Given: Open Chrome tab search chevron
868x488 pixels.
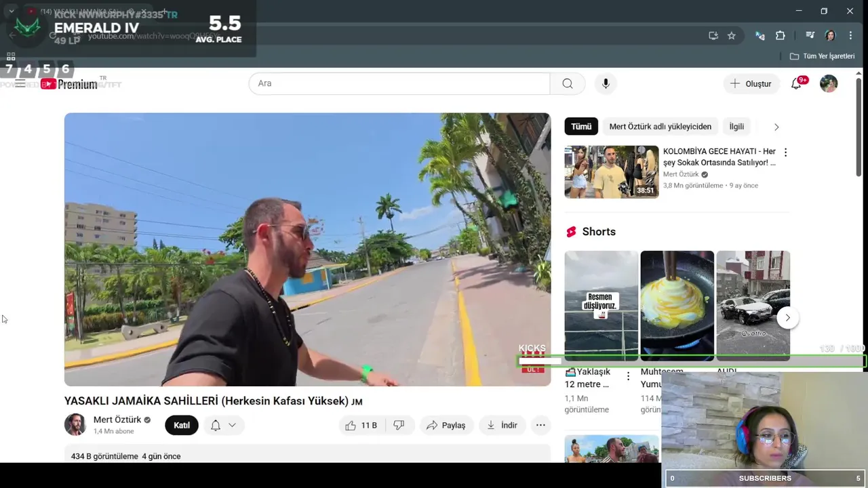Looking at the screenshot, I should pos(11,11).
